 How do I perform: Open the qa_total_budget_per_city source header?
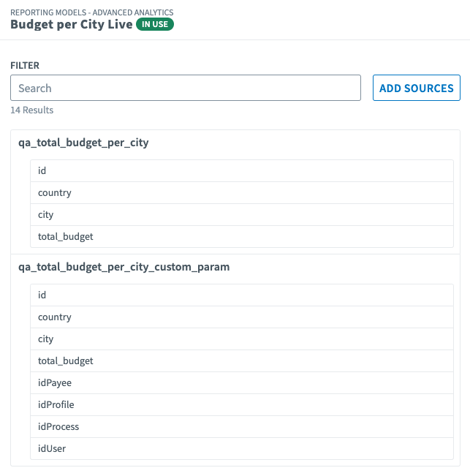coord(83,143)
